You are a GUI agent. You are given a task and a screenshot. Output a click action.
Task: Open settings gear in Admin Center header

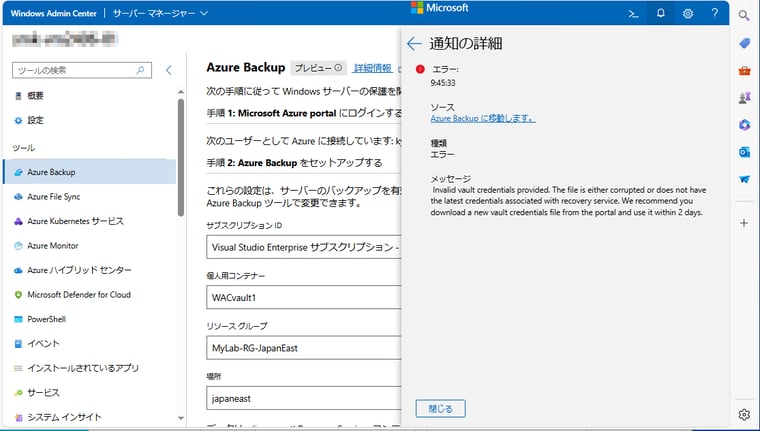coord(687,14)
